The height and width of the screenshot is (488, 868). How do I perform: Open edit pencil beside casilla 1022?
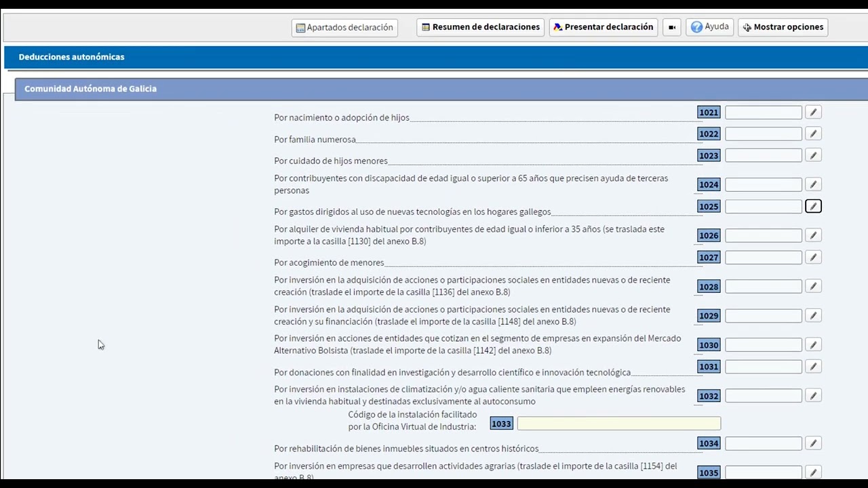pyautogui.click(x=813, y=134)
